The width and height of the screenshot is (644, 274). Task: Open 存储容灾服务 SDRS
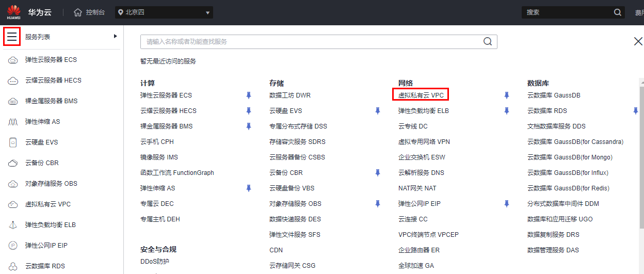[x=297, y=142]
